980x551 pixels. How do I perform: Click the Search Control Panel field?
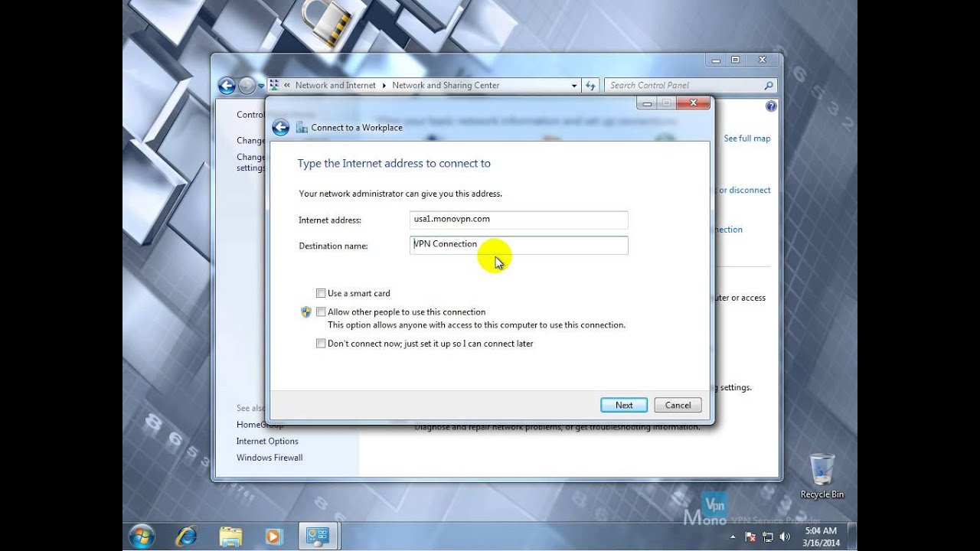pyautogui.click(x=691, y=86)
